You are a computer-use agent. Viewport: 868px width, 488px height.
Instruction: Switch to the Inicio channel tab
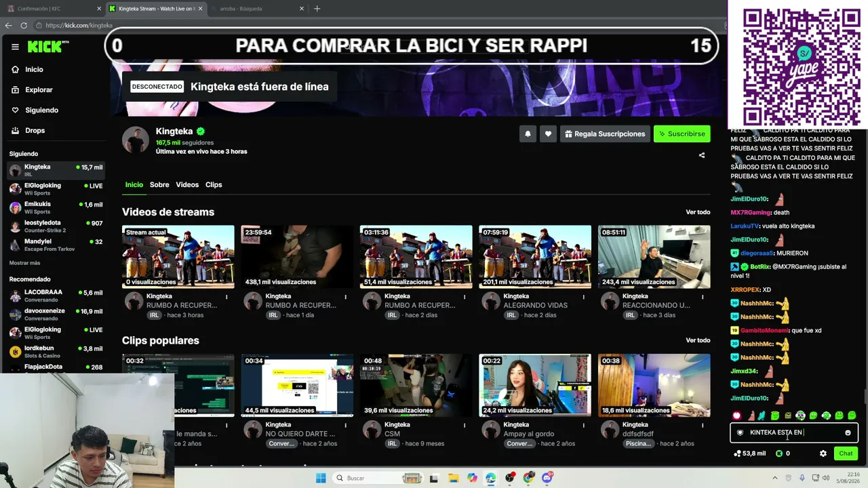(134, 184)
